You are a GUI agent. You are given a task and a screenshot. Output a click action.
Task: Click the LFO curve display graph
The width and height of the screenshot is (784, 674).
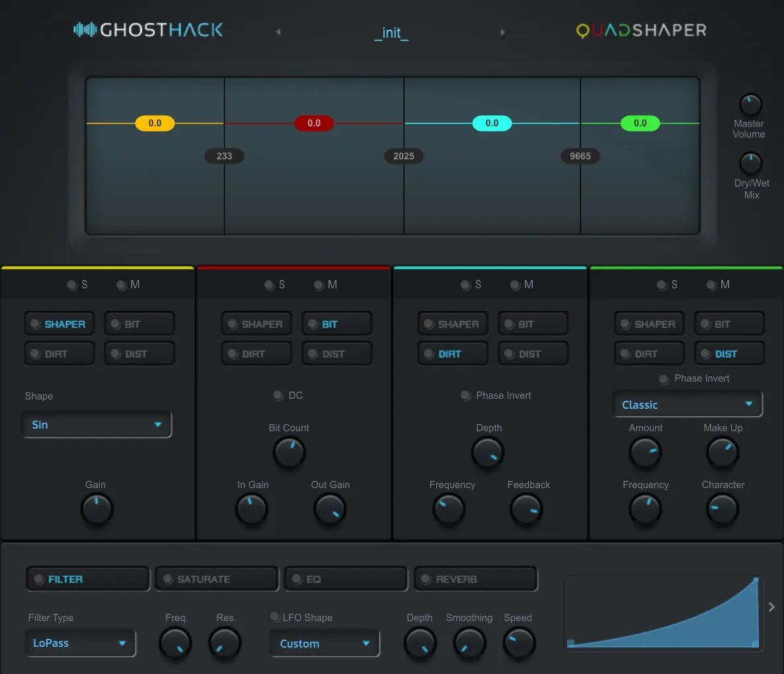coord(662,612)
